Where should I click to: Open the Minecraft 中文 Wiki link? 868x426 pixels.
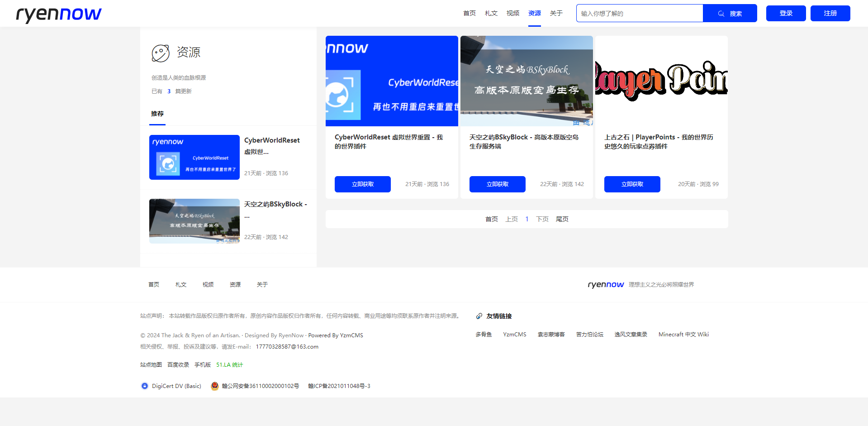[683, 335]
